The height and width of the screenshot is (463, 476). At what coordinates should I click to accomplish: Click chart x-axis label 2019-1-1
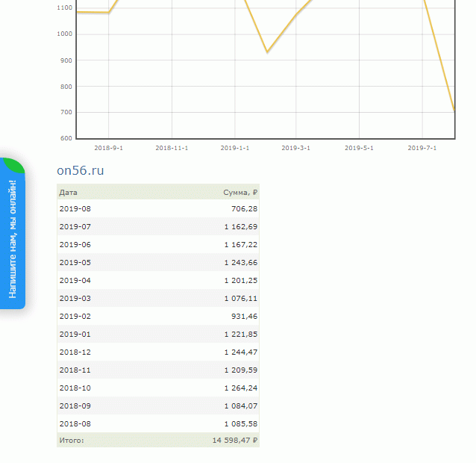click(235, 148)
